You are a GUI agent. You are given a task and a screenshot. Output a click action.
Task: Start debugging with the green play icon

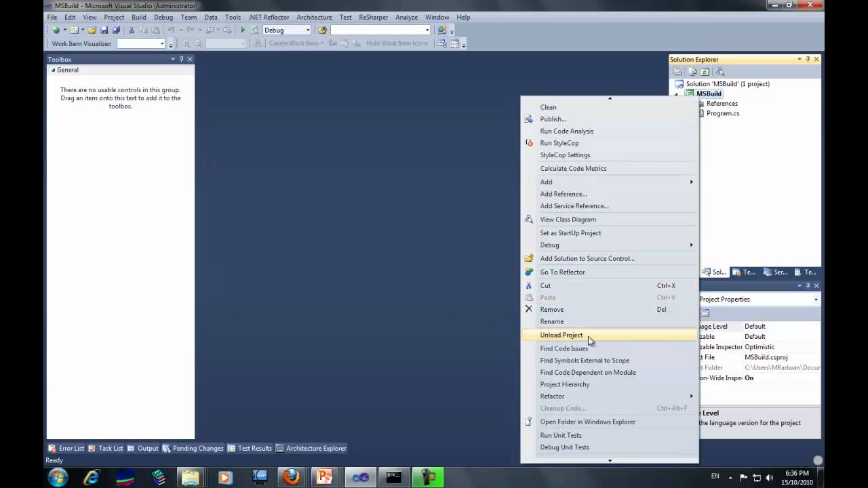(x=243, y=30)
